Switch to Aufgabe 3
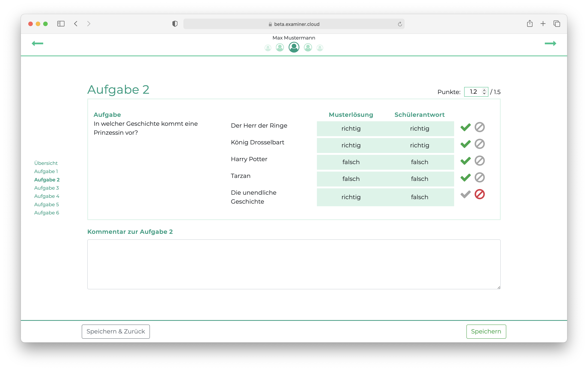Image resolution: width=588 pixels, height=370 pixels. [x=46, y=188]
